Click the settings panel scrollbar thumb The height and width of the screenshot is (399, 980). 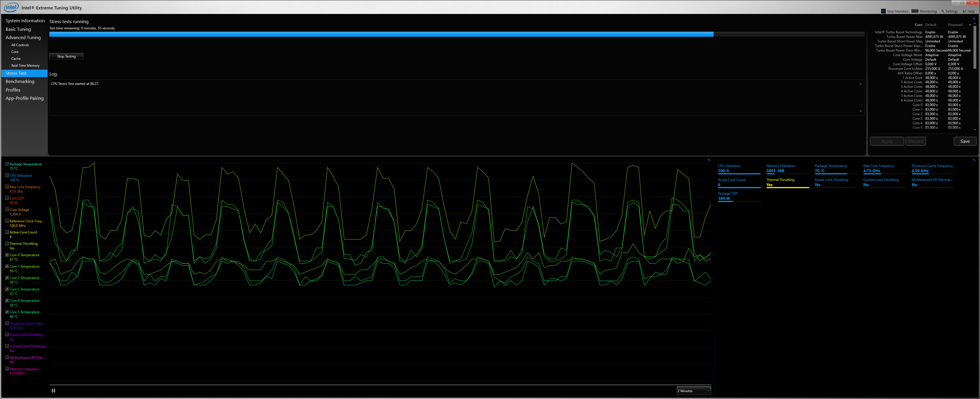click(975, 47)
